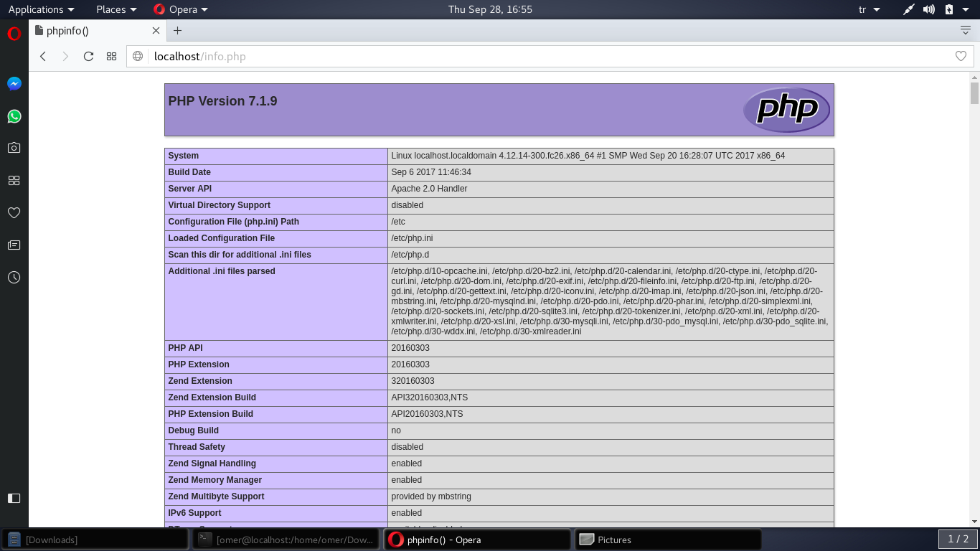The image size is (980, 551).
Task: Open Bookmarks heart icon in sidebar
Action: (x=14, y=212)
